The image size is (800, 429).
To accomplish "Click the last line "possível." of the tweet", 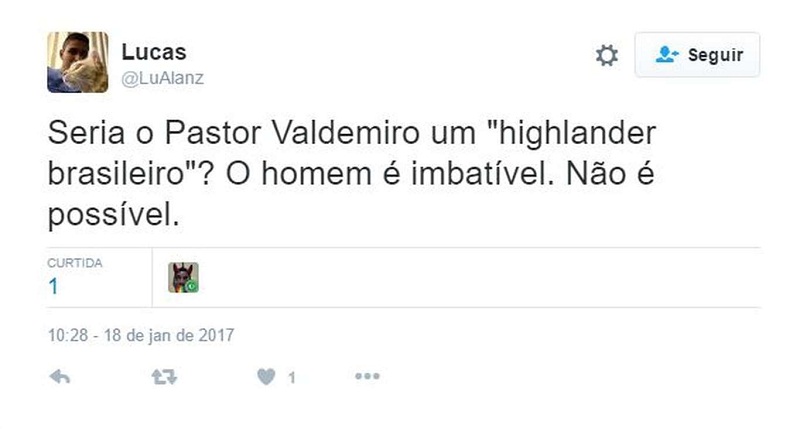I will (113, 215).
